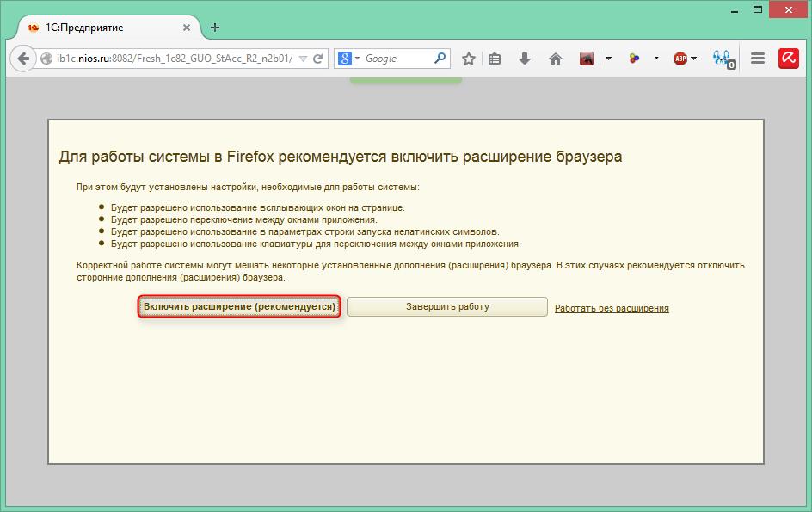Screen dimensions: 812x512
Task: Click the globe site identity icon
Action: click(46, 59)
